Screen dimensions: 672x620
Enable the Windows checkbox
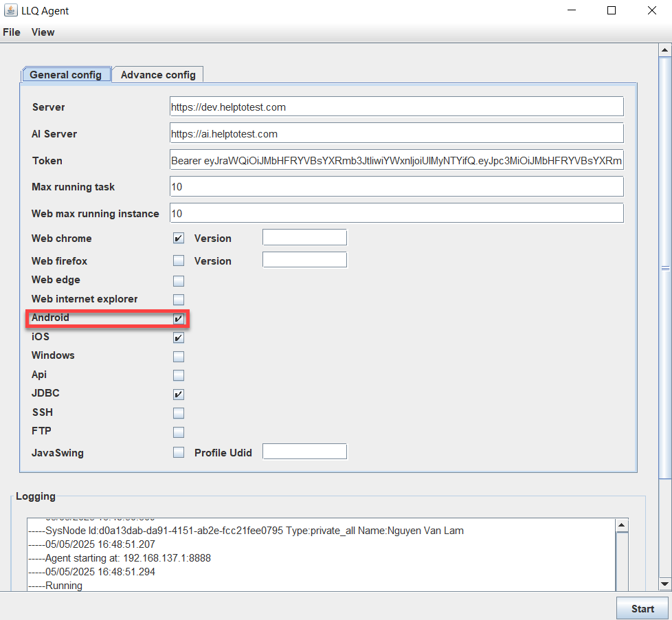point(179,356)
